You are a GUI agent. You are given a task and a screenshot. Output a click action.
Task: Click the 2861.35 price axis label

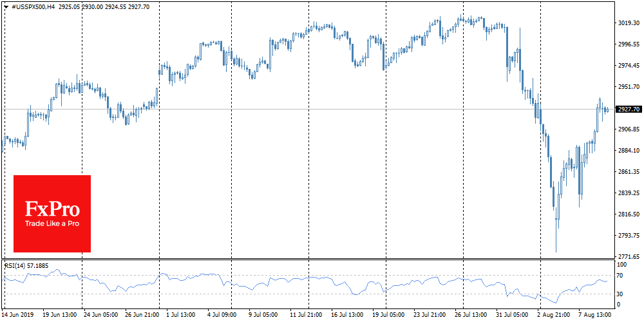pos(628,172)
